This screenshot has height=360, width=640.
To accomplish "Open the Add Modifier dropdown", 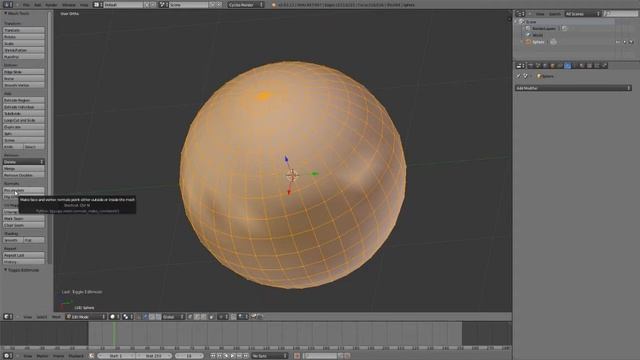I will (573, 88).
